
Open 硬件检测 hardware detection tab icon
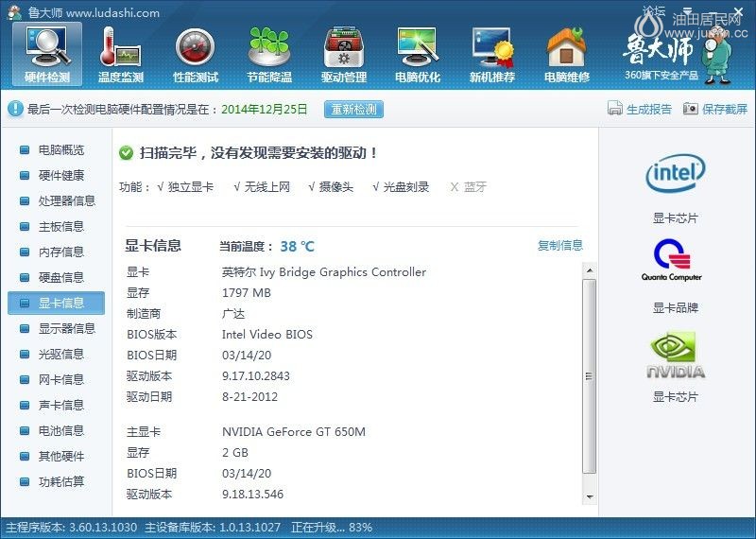(47, 54)
